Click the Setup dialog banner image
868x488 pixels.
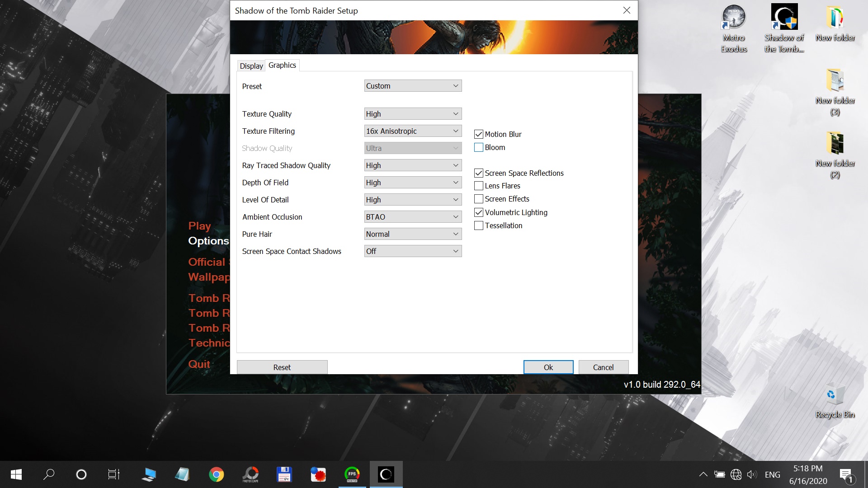point(434,37)
